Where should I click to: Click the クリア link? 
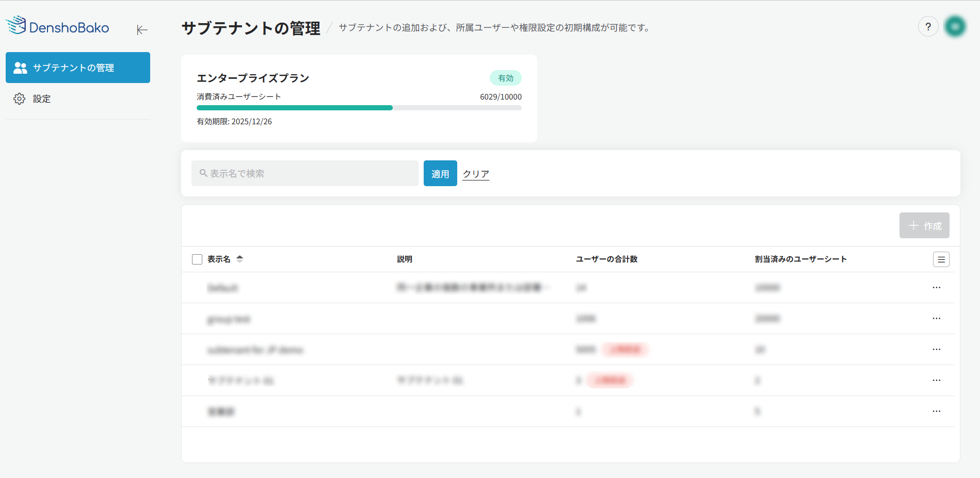pyautogui.click(x=476, y=174)
